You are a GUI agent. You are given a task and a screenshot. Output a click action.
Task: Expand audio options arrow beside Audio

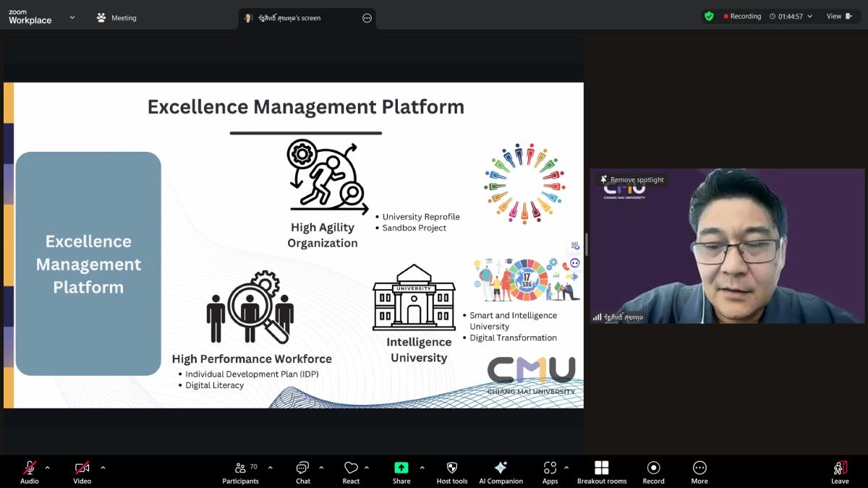pyautogui.click(x=48, y=467)
